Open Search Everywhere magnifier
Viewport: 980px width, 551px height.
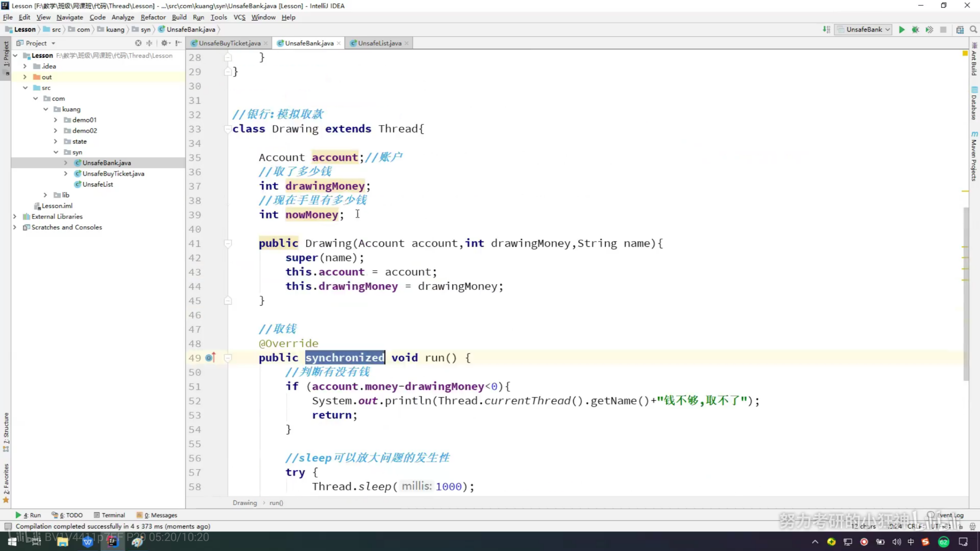973,30
